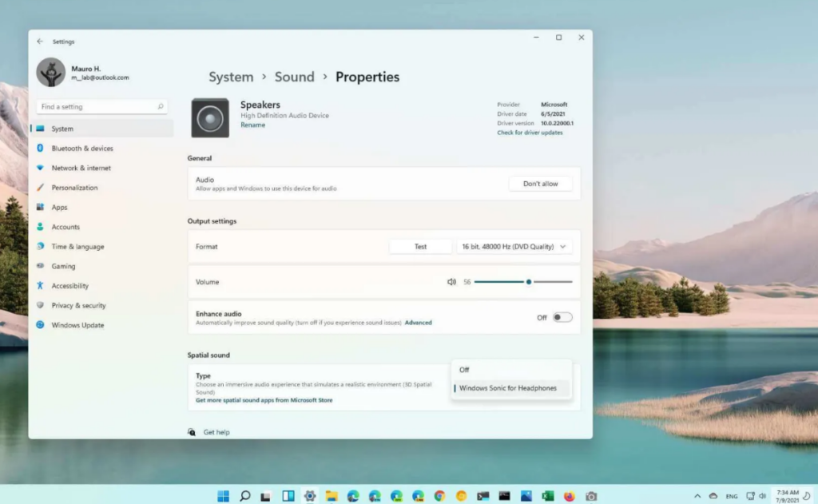Click the volume slider handle
The image size is (818, 504).
529,282
